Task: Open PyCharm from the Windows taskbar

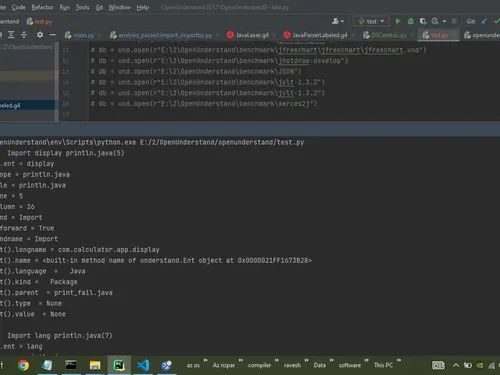Action: coord(119,365)
